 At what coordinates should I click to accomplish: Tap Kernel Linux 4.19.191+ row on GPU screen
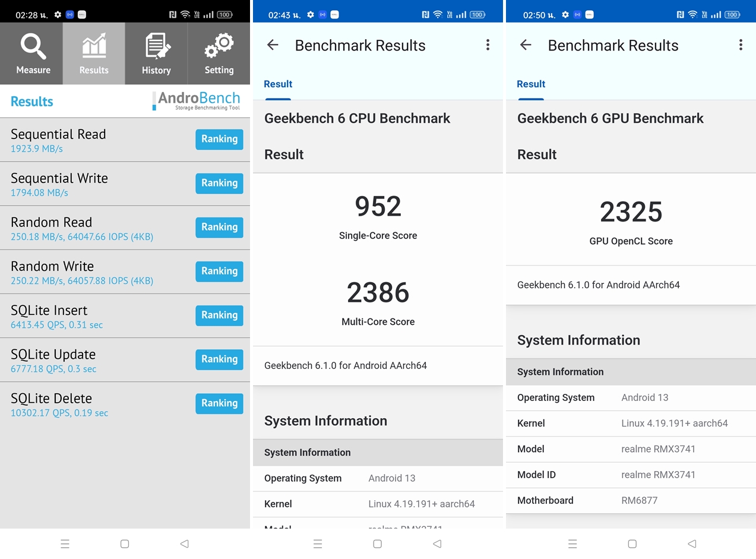tap(631, 423)
